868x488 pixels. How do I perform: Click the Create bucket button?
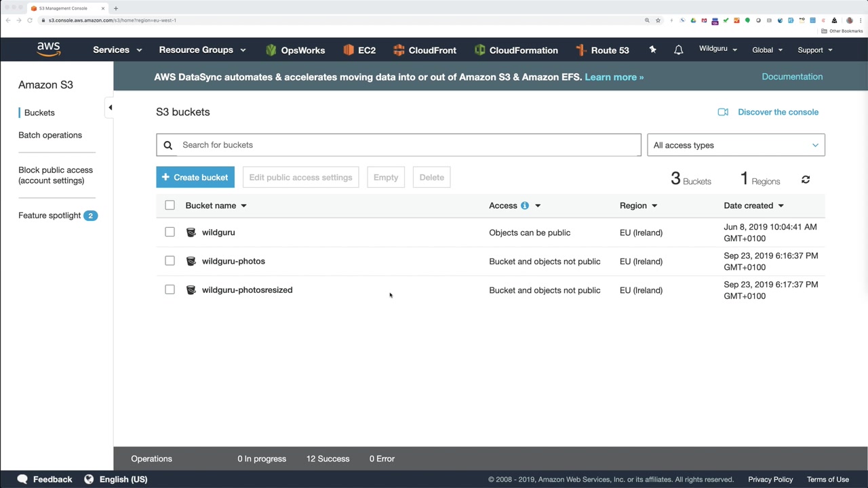click(195, 178)
